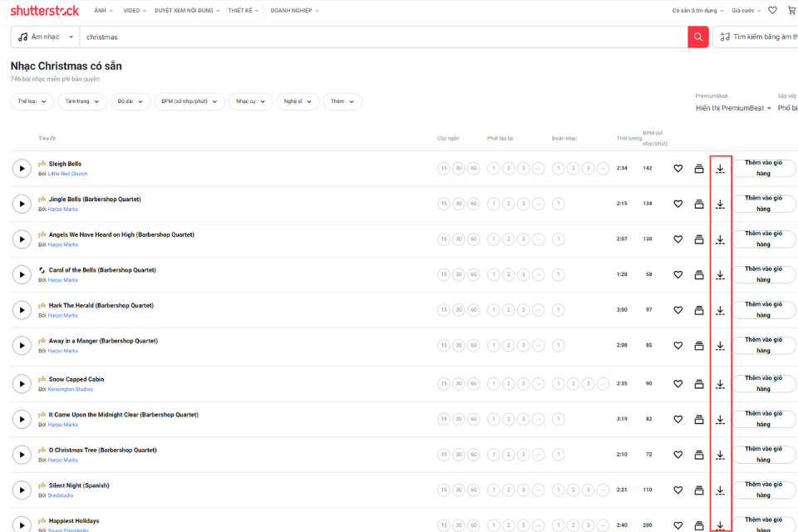Open the BPM filter dropdown

click(190, 101)
